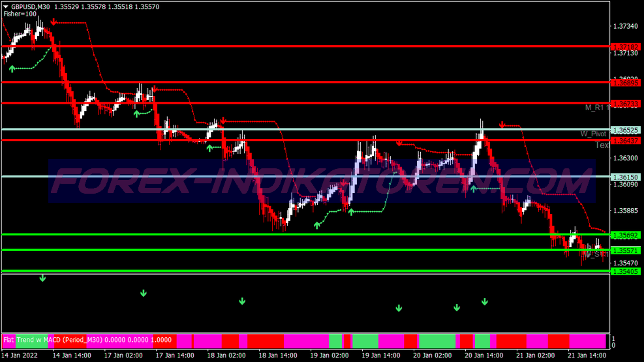Select red sell arrow around 18 Jan 02:00
The height and width of the screenshot is (362, 644).
point(222,121)
